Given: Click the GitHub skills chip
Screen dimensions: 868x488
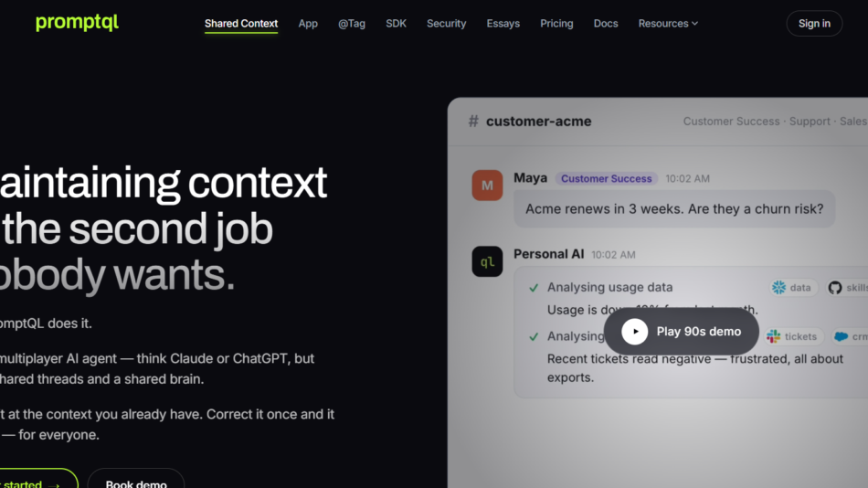Looking at the screenshot, I should coord(847,288).
